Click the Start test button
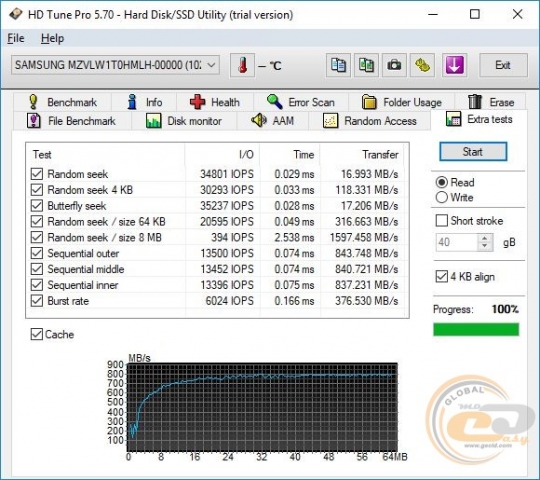540x480 pixels. click(x=473, y=152)
